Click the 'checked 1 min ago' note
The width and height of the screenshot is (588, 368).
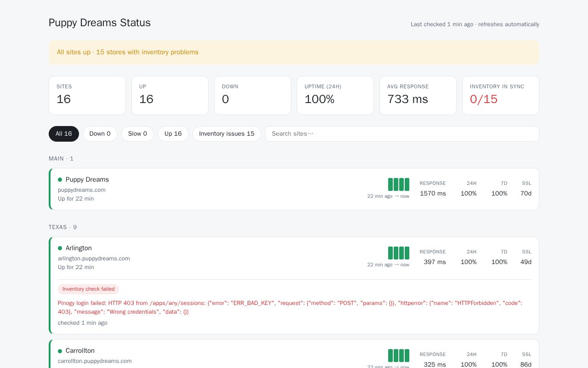tap(83, 323)
